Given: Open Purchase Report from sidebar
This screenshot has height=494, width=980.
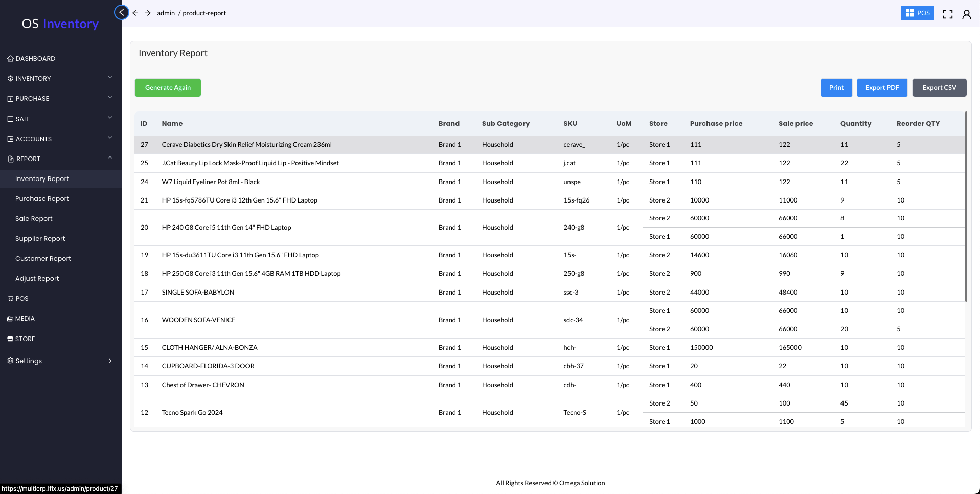Looking at the screenshot, I should tap(42, 199).
